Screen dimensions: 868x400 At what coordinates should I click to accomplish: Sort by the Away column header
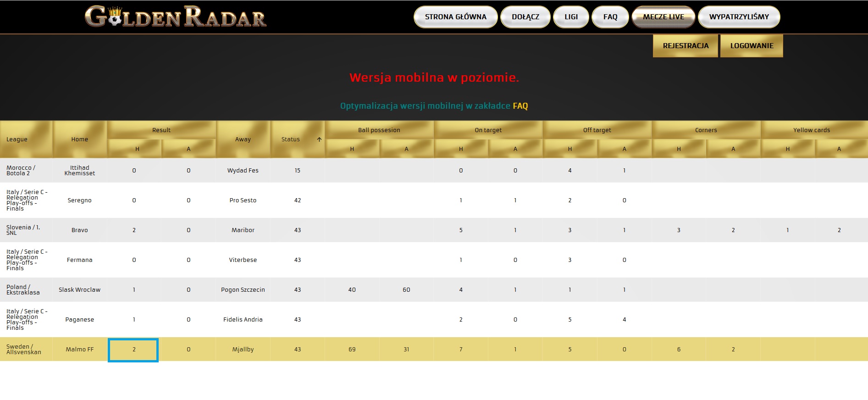click(243, 139)
